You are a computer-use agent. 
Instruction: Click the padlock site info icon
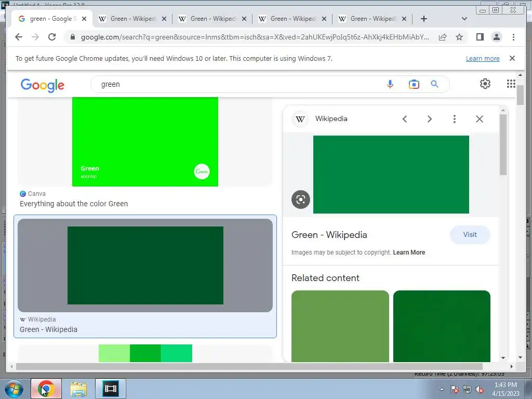pos(72,37)
